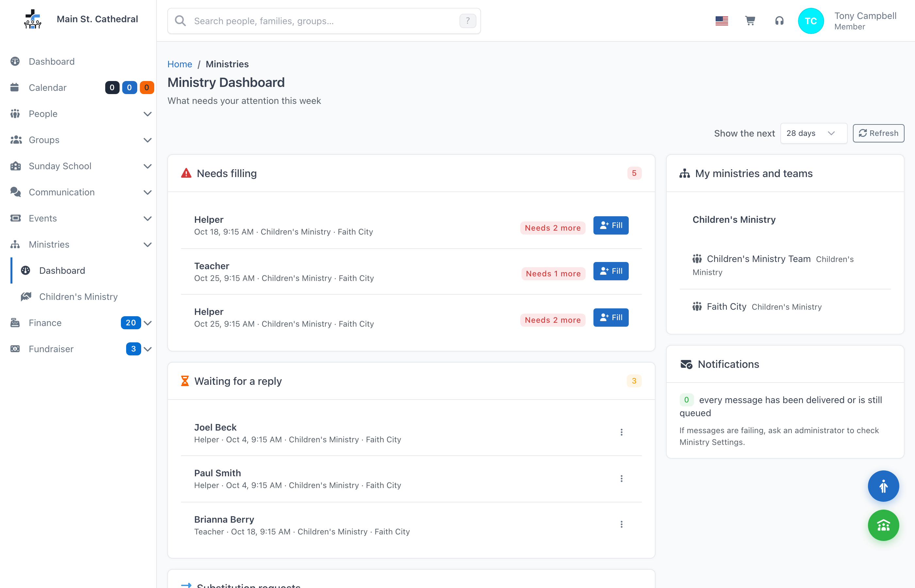Click the search help question mark

(467, 21)
